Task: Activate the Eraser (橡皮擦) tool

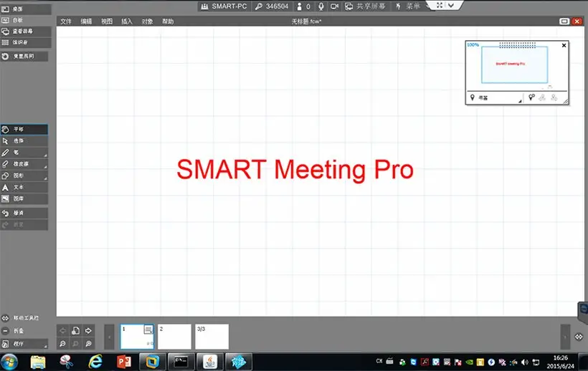Action: tap(24, 164)
